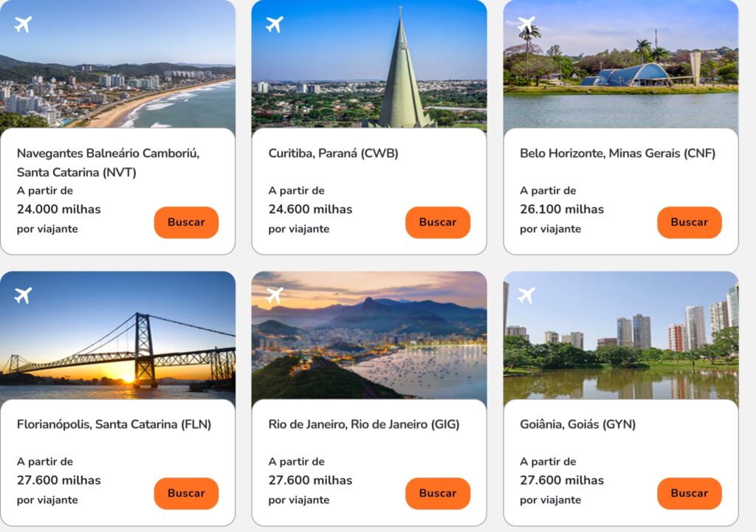Click airplane icon on Navegantes Balneário Camboriú card

23,24
